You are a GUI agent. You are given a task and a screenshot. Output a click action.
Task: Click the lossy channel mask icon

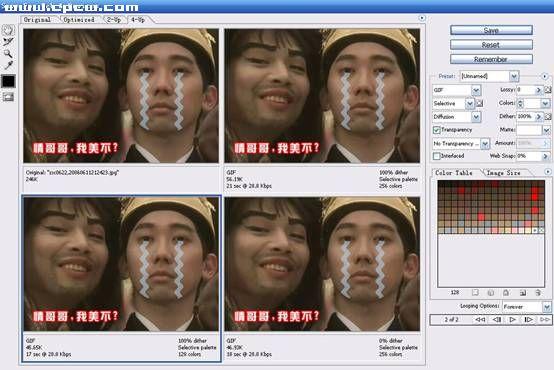[x=548, y=90]
